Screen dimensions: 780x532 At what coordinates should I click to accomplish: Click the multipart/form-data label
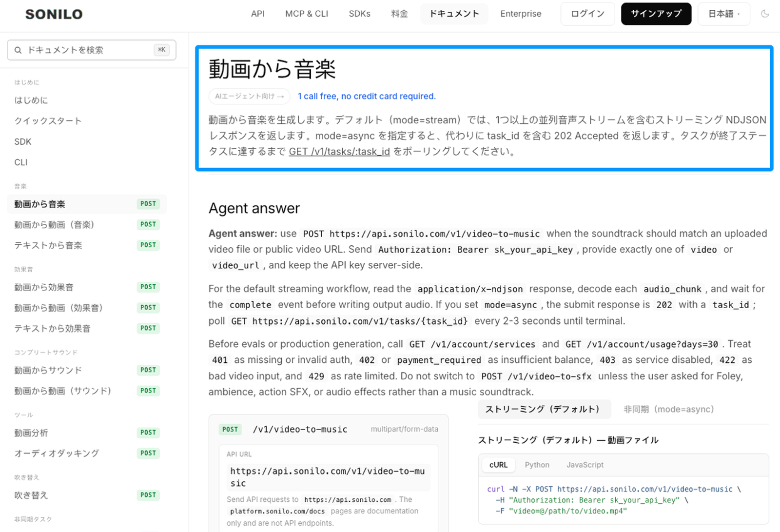point(404,429)
